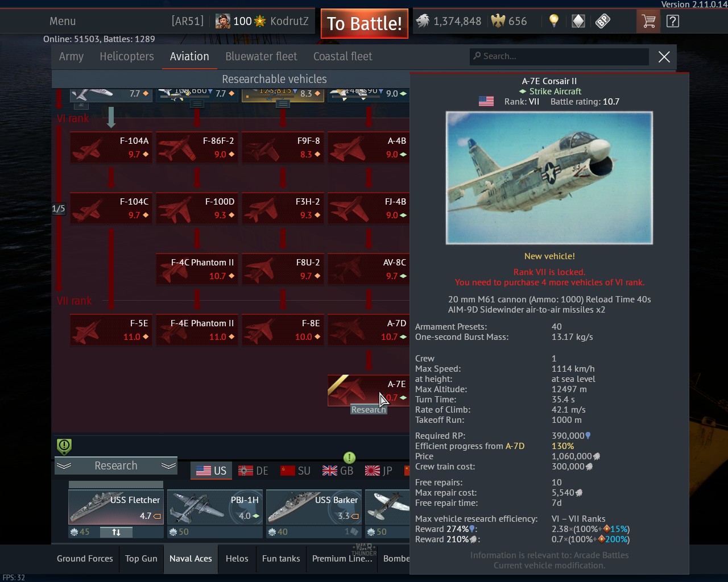Switch to the Coastal fleet tab

[342, 56]
